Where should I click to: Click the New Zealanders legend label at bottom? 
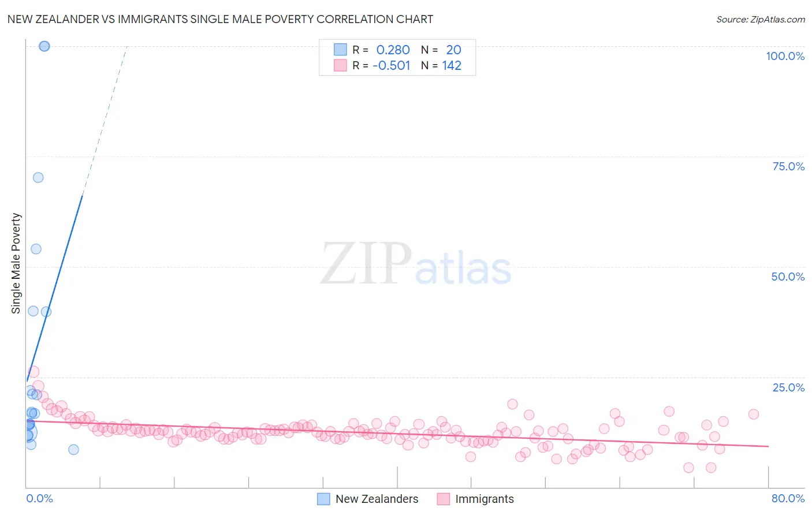pos(377,499)
